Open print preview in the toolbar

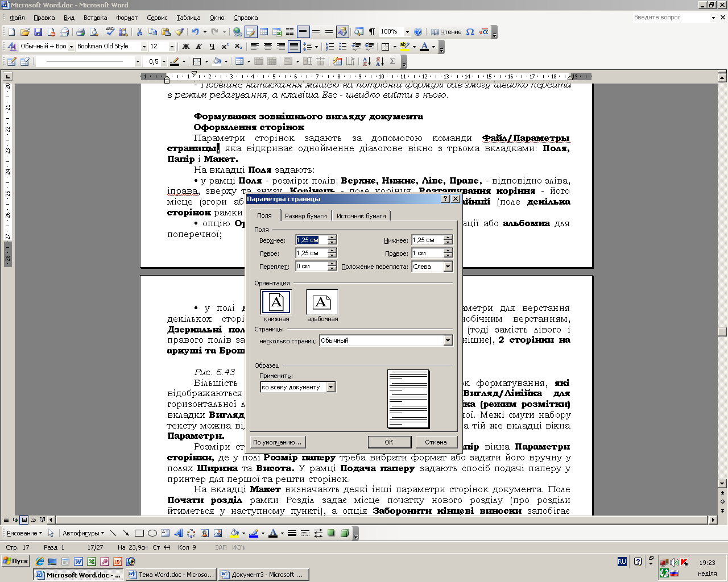click(x=93, y=32)
